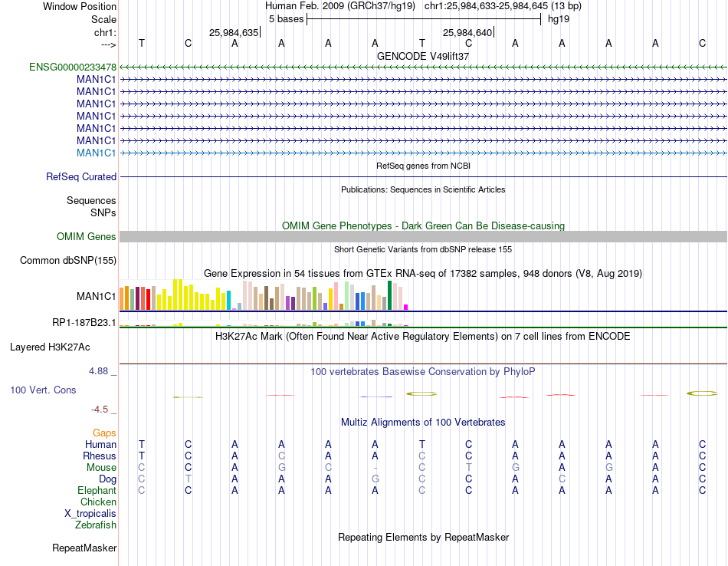Click the gray OMIM Genes item bar
Screen dimensions: 728x566
click(423, 236)
